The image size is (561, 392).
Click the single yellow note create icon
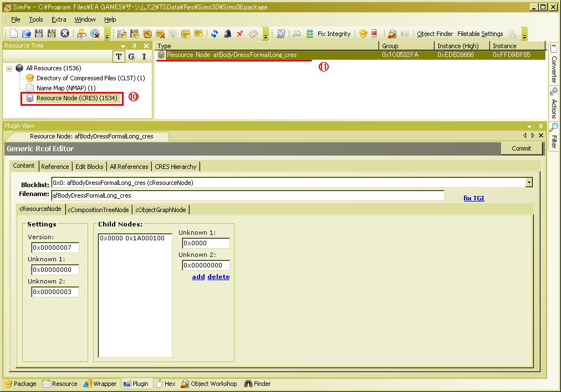pyautogui.click(x=198, y=34)
